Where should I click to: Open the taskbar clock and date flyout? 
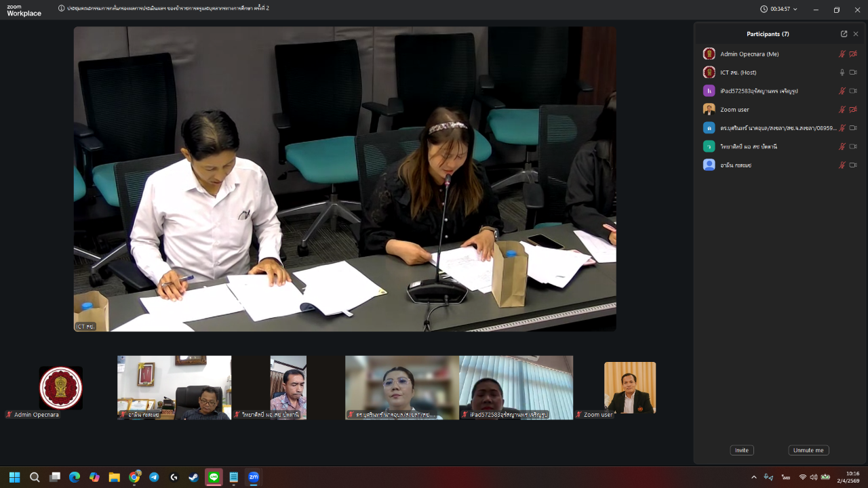pos(852,477)
